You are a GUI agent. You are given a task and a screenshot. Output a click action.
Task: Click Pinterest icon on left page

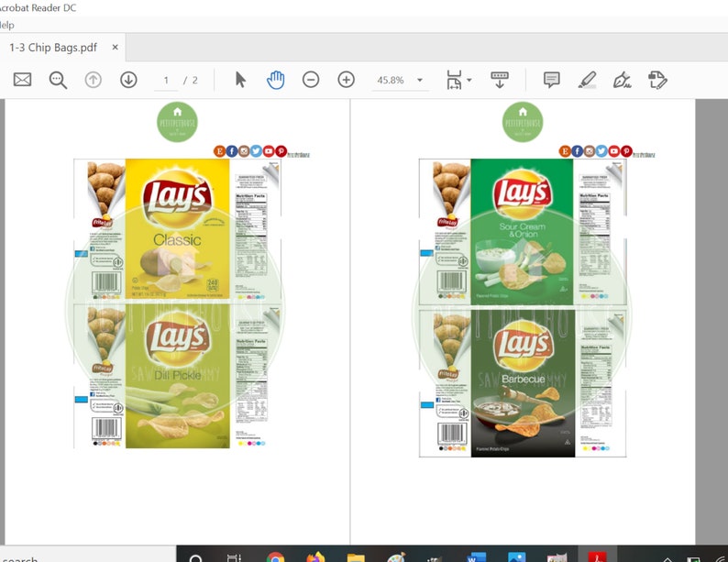(281, 151)
